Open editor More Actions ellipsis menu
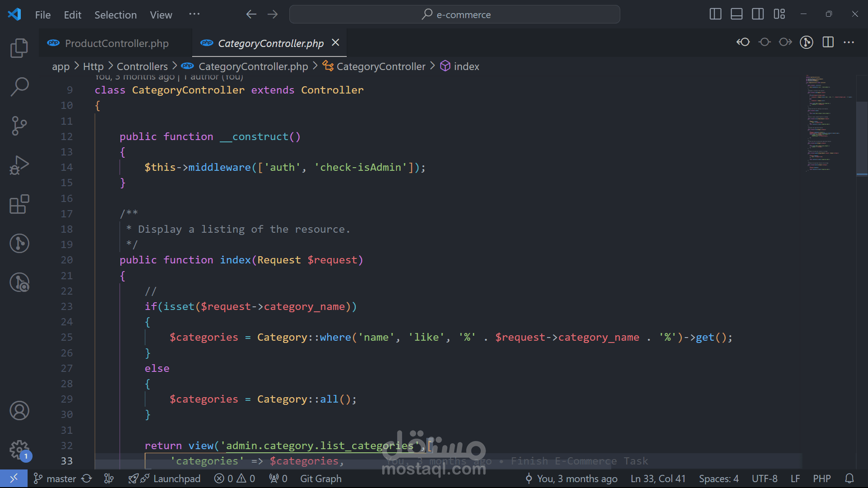868x488 pixels. tap(849, 42)
